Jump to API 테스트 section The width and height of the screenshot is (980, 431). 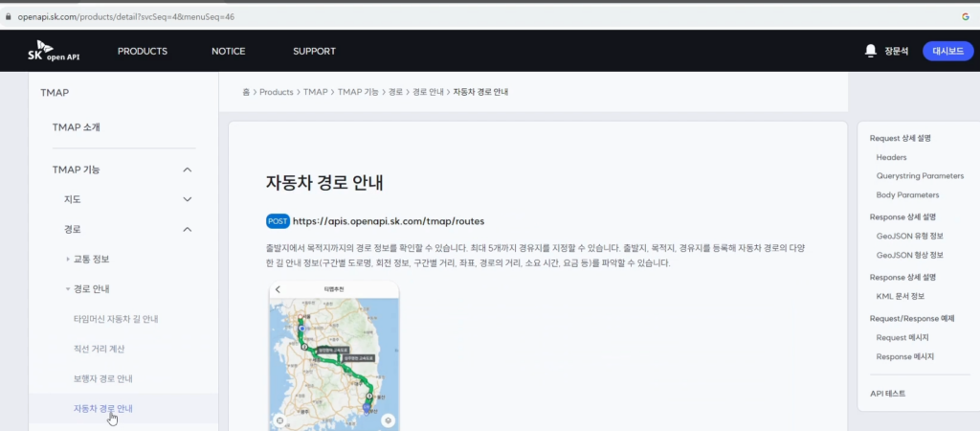pos(887,394)
